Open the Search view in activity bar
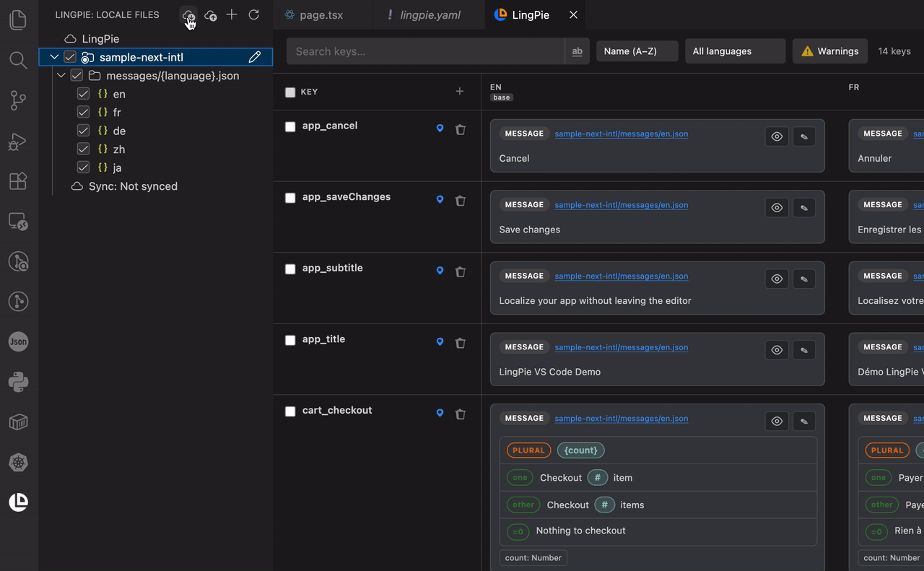Viewport: 924px width, 571px height. 18,60
